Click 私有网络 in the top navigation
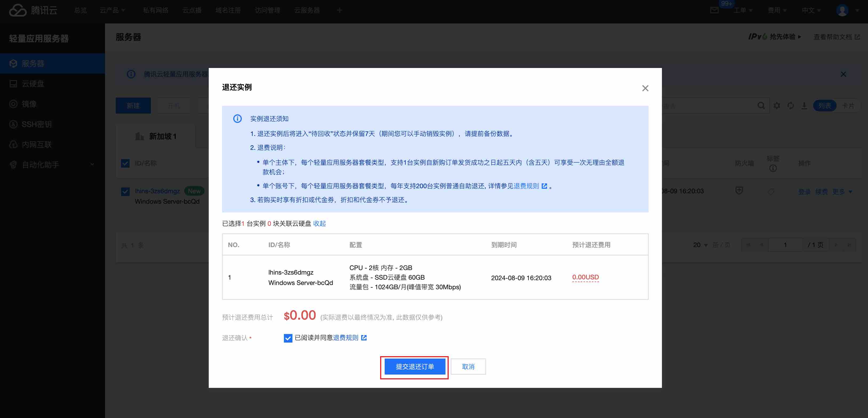868x418 pixels. click(x=155, y=10)
